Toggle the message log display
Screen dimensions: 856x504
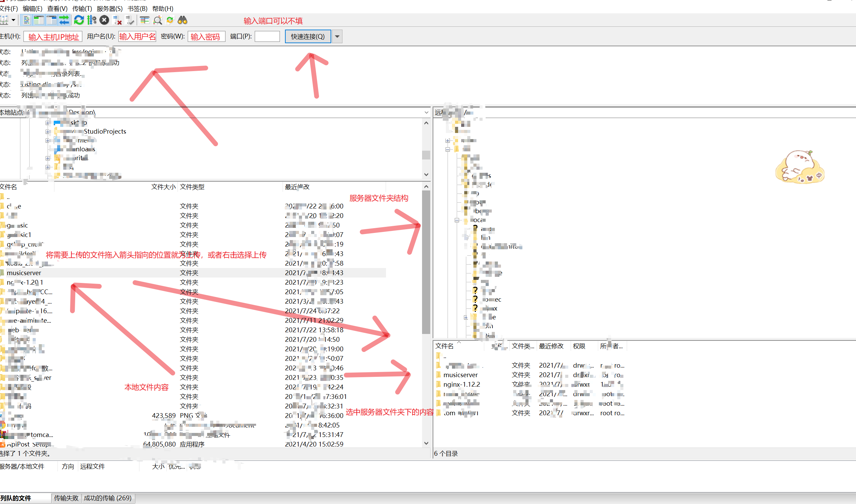click(27, 20)
